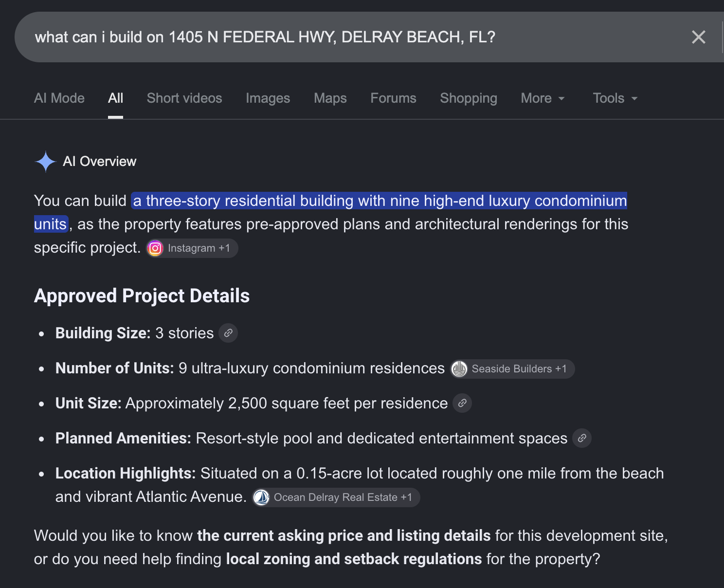Image resolution: width=724 pixels, height=588 pixels.
Task: Go to the Short videos tab
Action: tap(184, 98)
